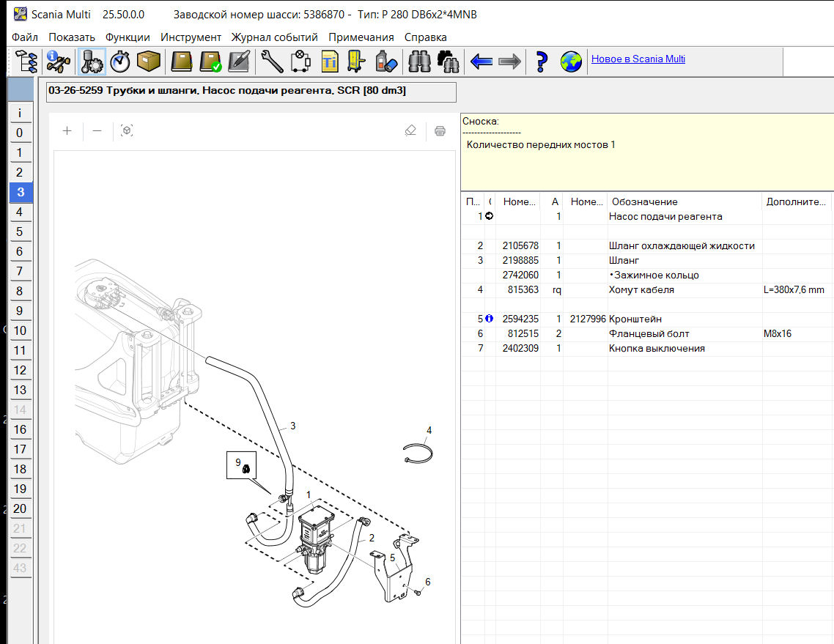Viewport: 834px width, 644px height.
Task: Select row Фланцевый болт
Action: (x=647, y=334)
